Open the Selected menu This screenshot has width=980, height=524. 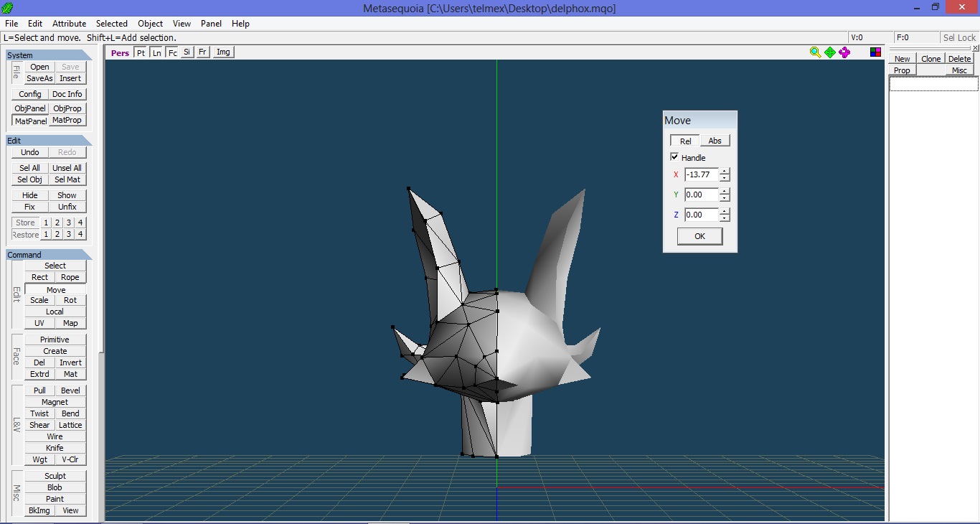112,24
